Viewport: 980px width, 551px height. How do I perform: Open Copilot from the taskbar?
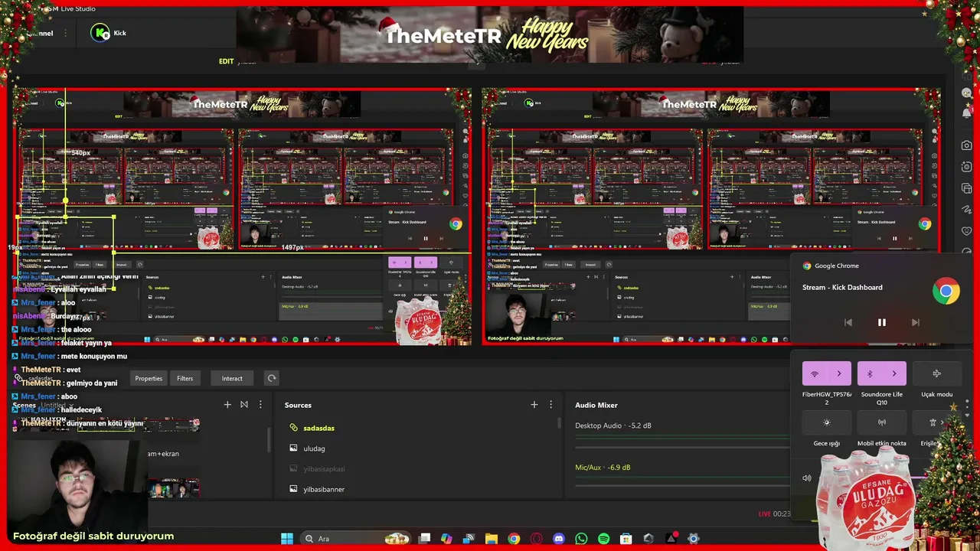click(446, 539)
